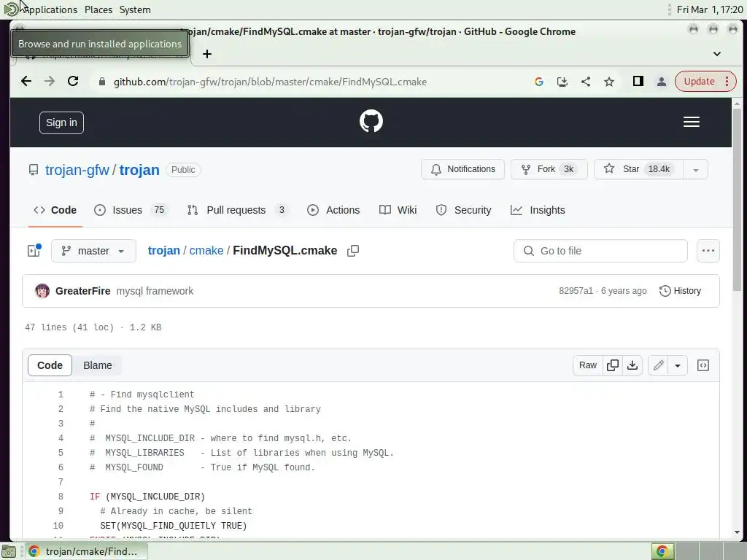
Task: Open the Actions tab
Action: pos(333,210)
